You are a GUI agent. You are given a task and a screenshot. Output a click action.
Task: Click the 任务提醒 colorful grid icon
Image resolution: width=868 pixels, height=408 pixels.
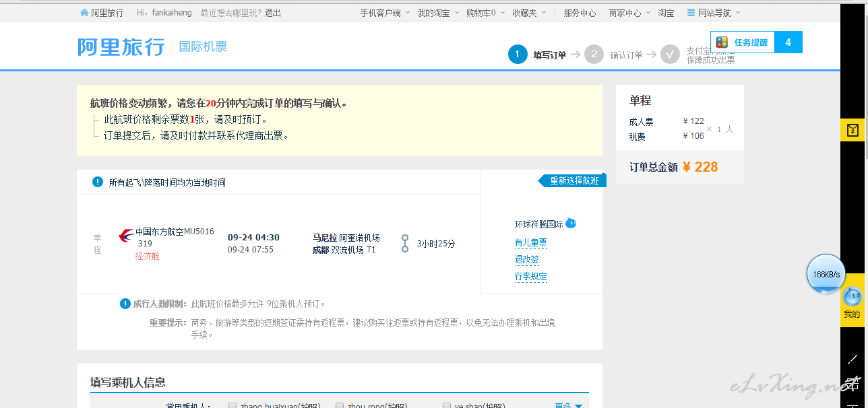coord(722,42)
